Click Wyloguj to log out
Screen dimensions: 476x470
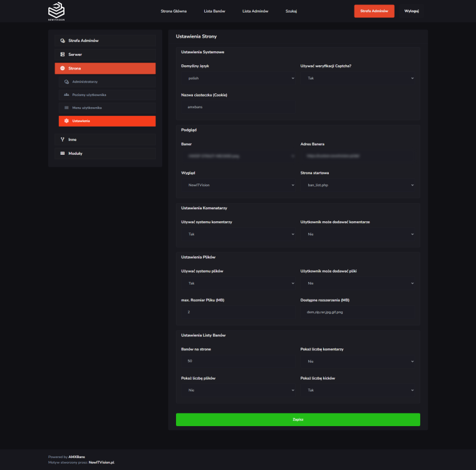(411, 11)
